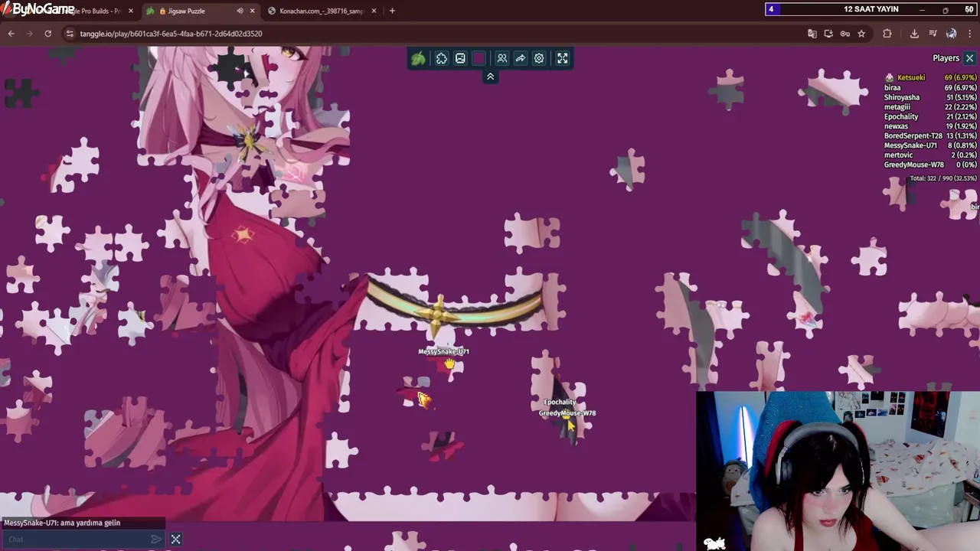Translate this page icon

(812, 34)
